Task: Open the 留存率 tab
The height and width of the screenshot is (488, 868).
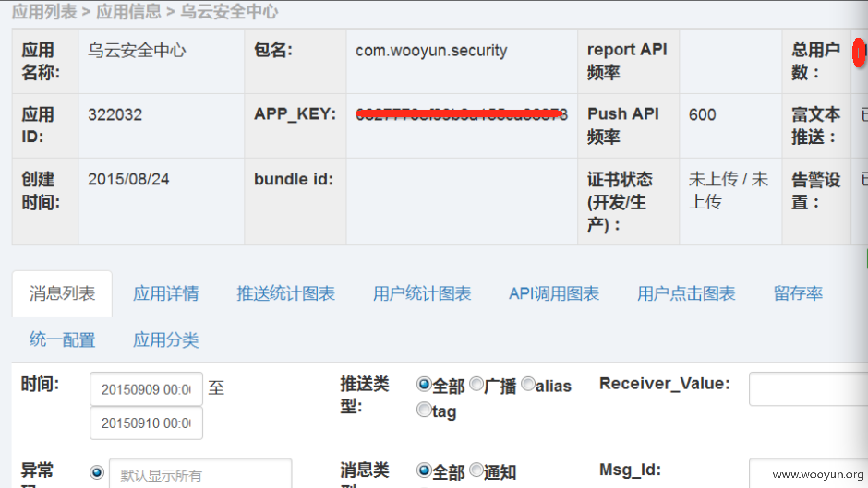Action: pyautogui.click(x=798, y=294)
